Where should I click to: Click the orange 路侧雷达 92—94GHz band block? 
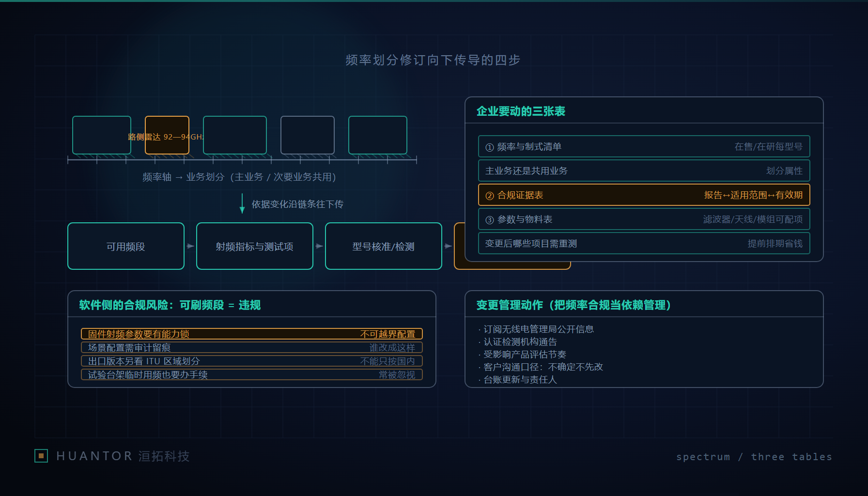coord(167,135)
